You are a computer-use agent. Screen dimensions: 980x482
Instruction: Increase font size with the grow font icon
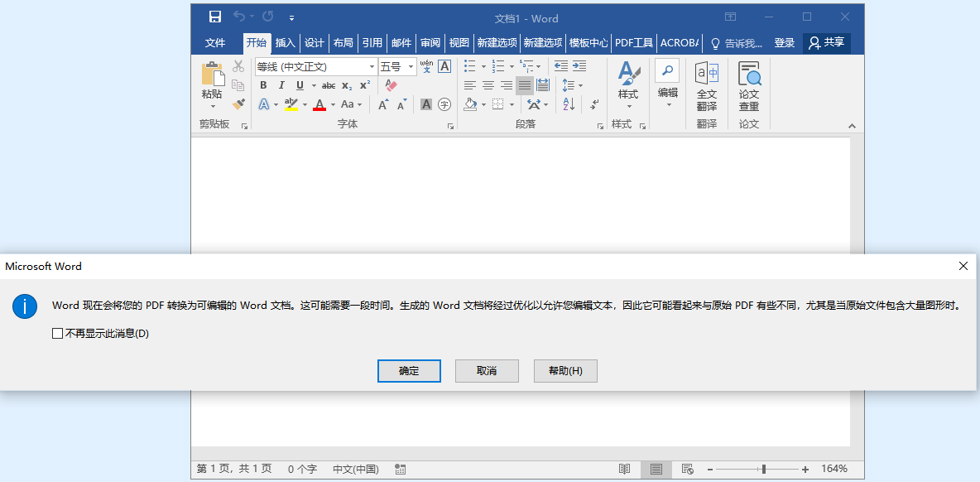[384, 104]
